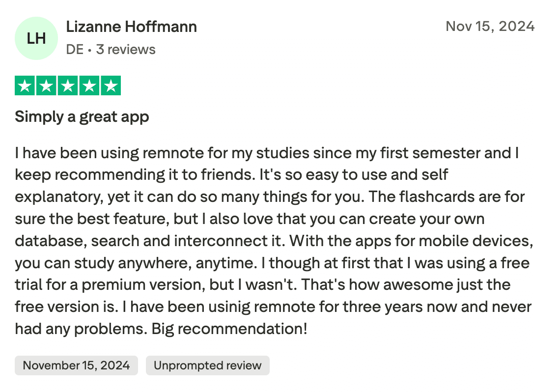Screen dimensions: 560x392
Task: Click the third star in the rating
Action: (x=68, y=86)
